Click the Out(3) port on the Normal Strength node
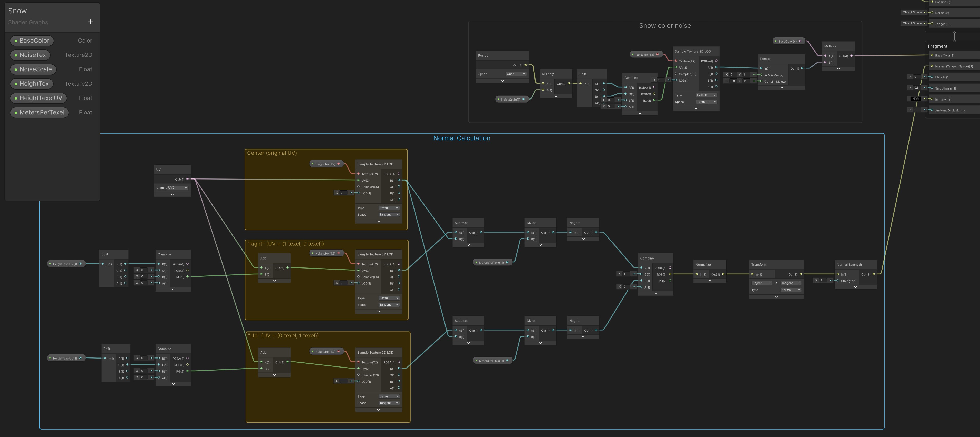Viewport: 980px width, 437px height. coord(873,274)
